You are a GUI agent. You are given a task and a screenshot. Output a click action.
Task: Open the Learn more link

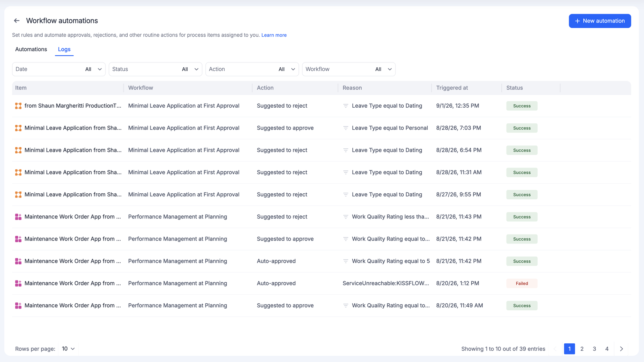[x=274, y=35]
